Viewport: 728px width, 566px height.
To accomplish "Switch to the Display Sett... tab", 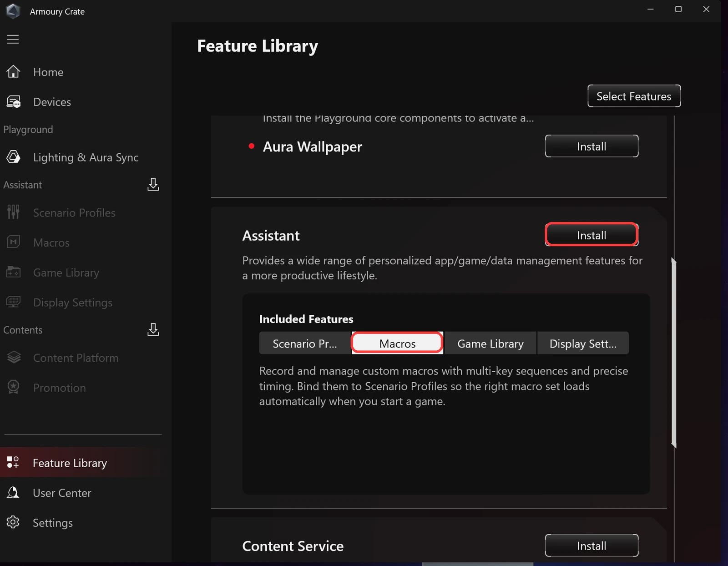I will 583,343.
